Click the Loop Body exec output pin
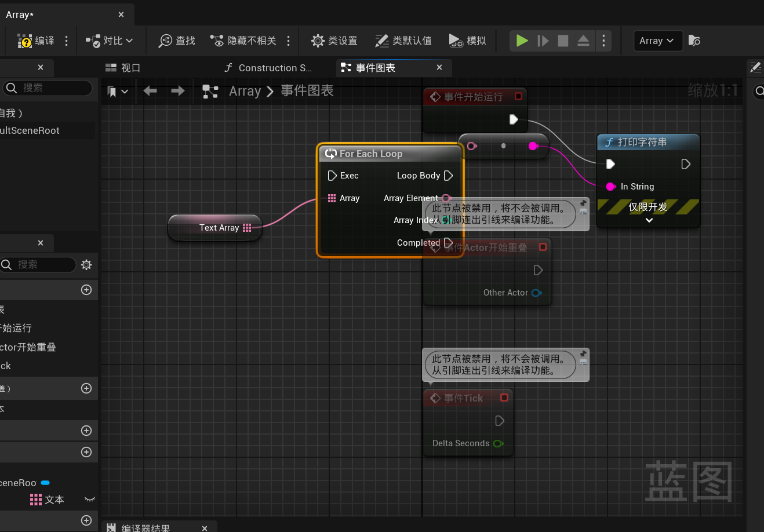 [x=448, y=176]
